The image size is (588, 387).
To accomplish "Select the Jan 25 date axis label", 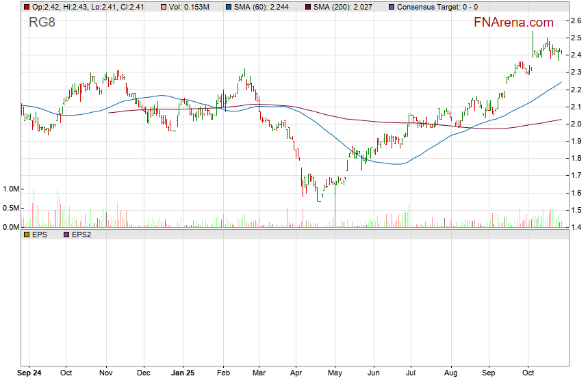I will 183,373.
